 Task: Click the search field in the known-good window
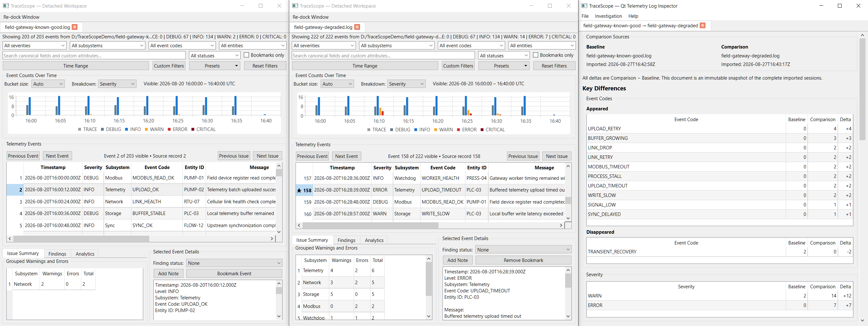pyautogui.click(x=94, y=55)
